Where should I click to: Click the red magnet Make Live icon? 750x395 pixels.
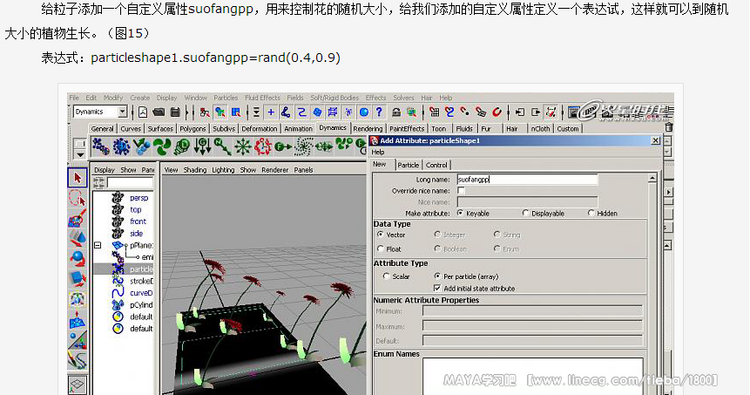coord(497,112)
